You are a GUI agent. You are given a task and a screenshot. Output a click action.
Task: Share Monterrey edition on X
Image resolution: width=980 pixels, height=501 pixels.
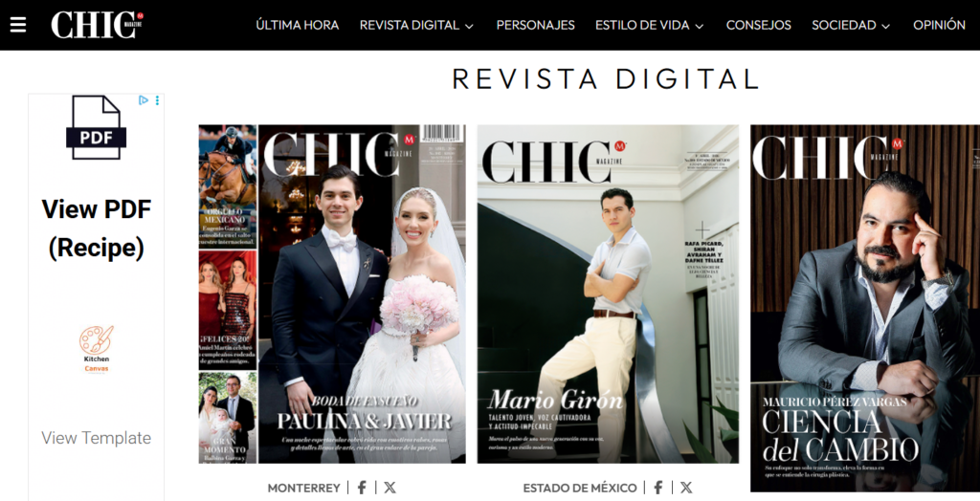click(390, 488)
